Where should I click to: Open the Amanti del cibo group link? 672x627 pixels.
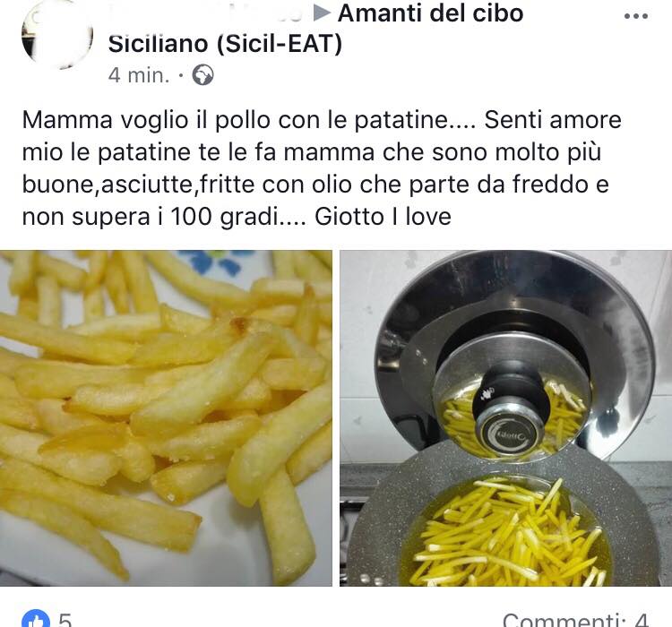pyautogui.click(x=430, y=13)
